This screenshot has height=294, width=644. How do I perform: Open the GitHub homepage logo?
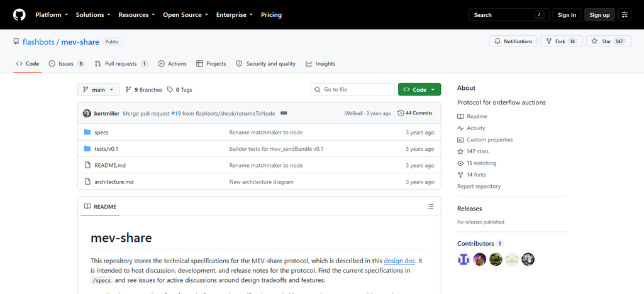(19, 14)
